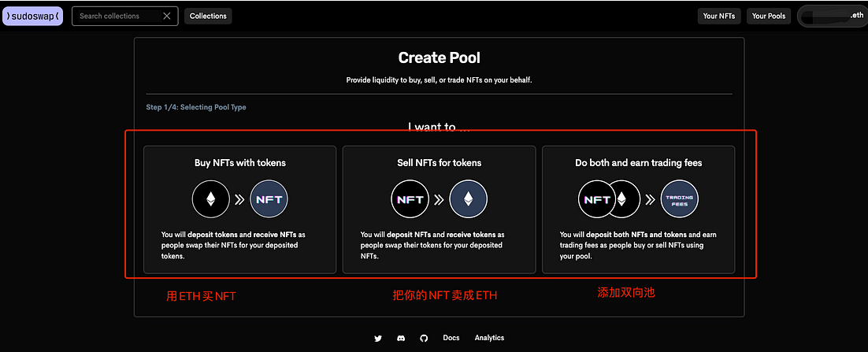Open the .eth wallet account button
Screen dimensions: 868x352
pyautogui.click(x=832, y=16)
